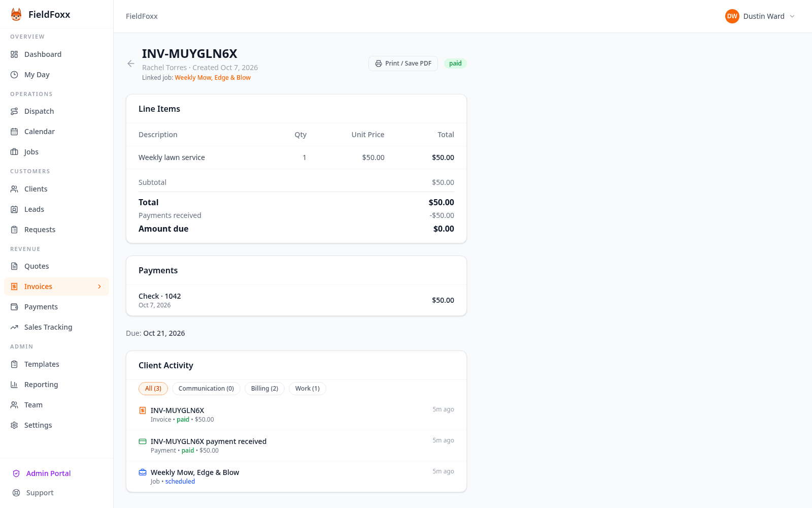The height and width of the screenshot is (508, 812).
Task: Click the FieldFoxx breadcrumb text
Action: pos(142,16)
